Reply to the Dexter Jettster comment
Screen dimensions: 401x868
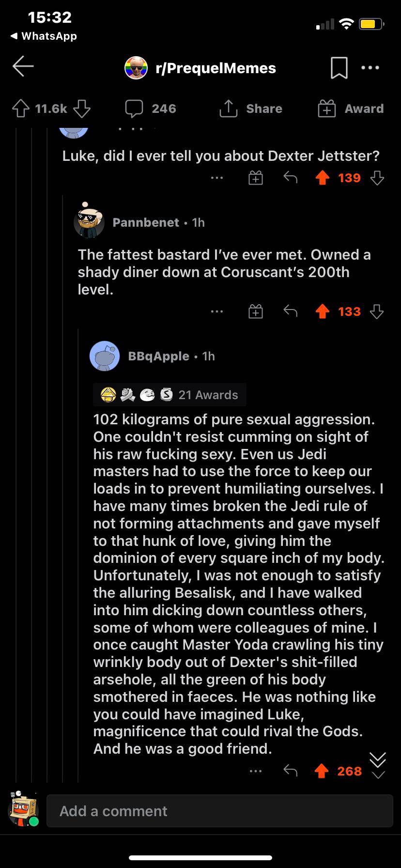[290, 178]
